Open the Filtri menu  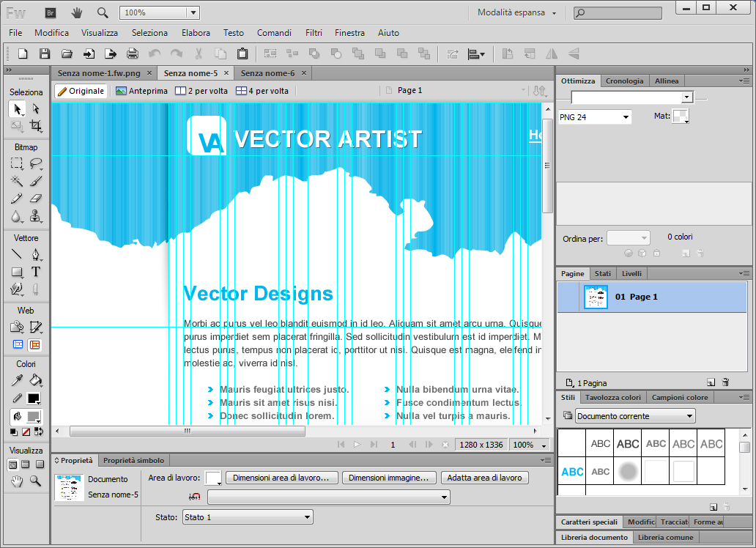pyautogui.click(x=314, y=33)
